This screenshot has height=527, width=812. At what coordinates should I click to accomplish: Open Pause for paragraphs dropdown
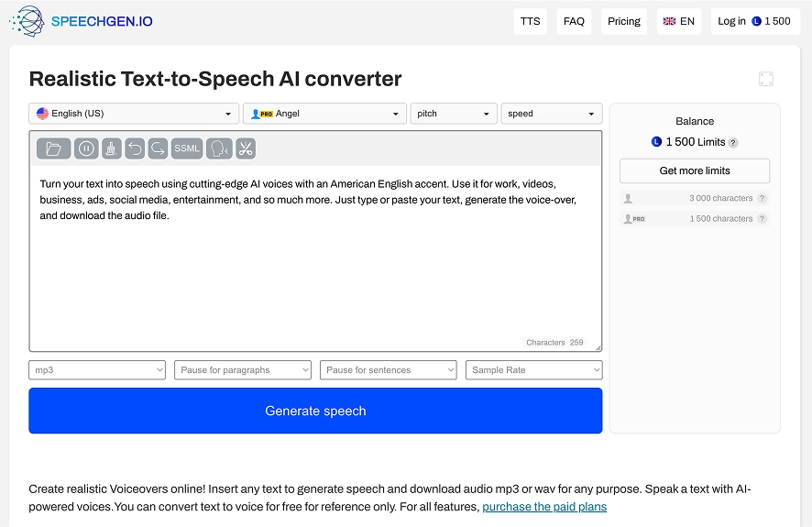pyautogui.click(x=243, y=370)
